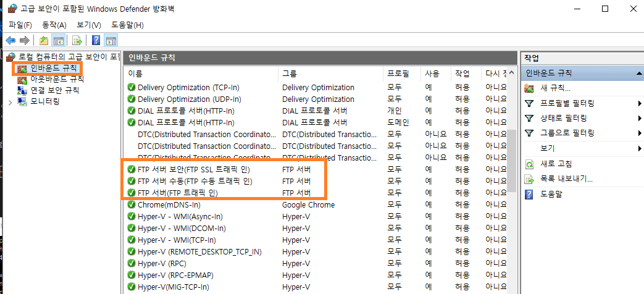
Task: Click the 연결 보안 규칙 tree node icon
Action: 22,90
